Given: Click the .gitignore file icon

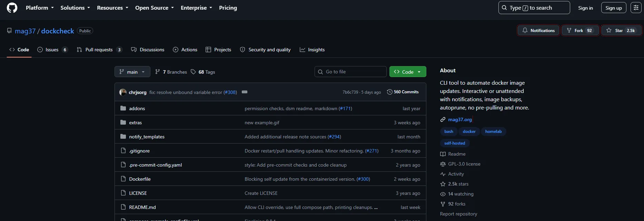Looking at the screenshot, I should pyautogui.click(x=123, y=150).
